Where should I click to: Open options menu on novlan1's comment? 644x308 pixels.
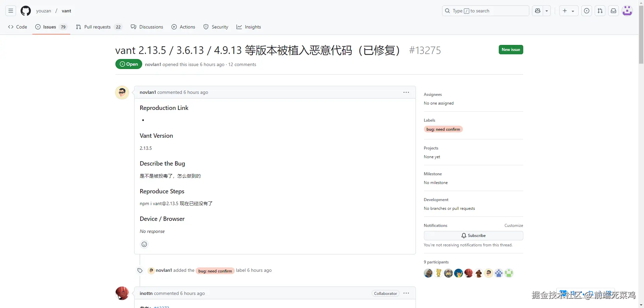[406, 92]
